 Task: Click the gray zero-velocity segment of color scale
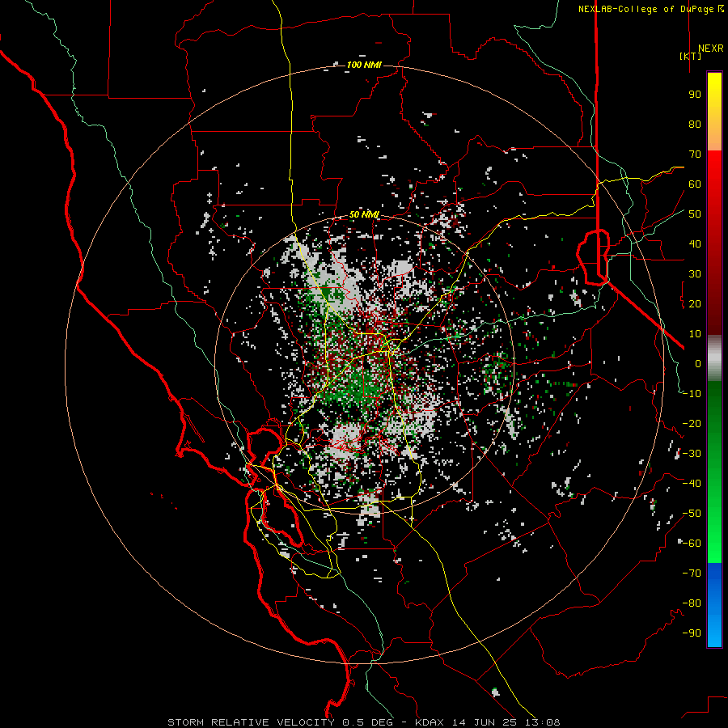(714, 358)
